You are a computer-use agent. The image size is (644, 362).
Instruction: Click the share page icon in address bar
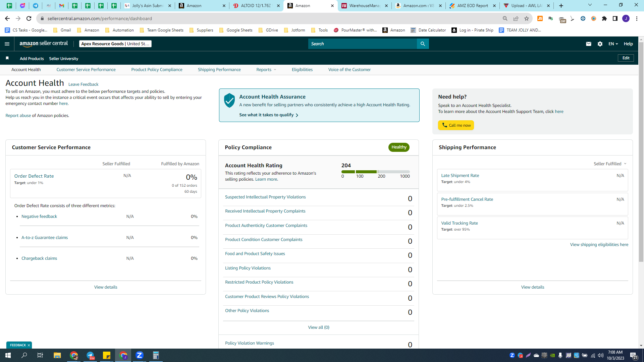(x=516, y=18)
